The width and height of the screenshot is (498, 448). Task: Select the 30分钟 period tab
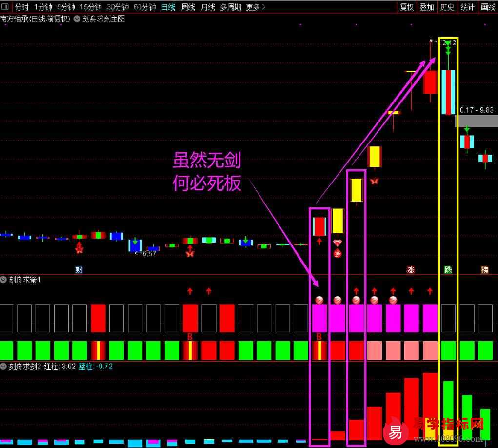coord(118,7)
